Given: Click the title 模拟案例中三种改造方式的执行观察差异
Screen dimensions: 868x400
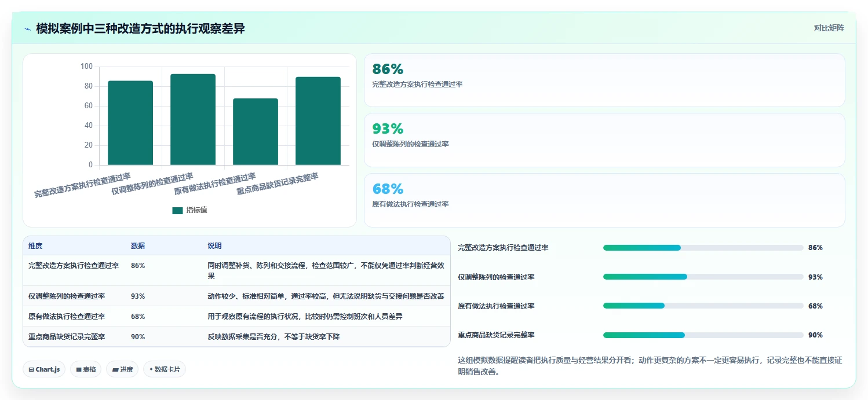Looking at the screenshot, I should tap(140, 28).
